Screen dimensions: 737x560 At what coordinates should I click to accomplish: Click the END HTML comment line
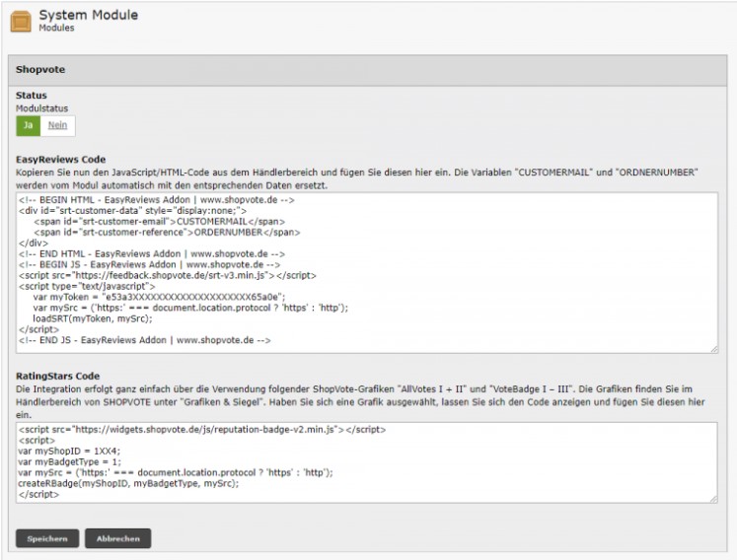152,253
